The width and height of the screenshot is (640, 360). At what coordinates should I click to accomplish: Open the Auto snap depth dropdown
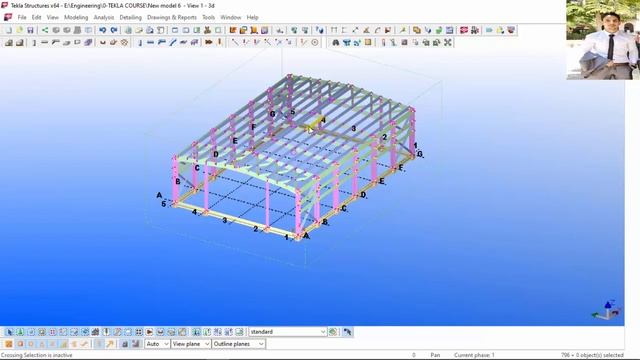coord(157,344)
